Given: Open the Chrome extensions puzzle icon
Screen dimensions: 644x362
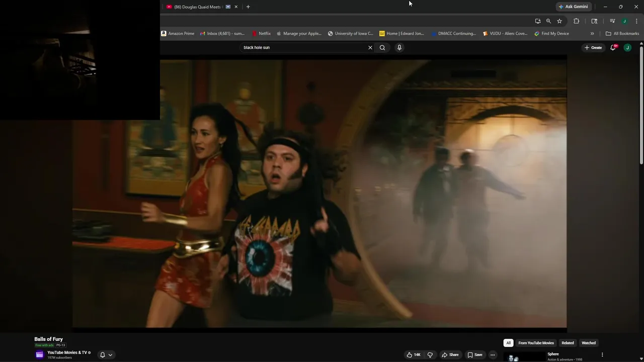Looking at the screenshot, I should coord(577,21).
